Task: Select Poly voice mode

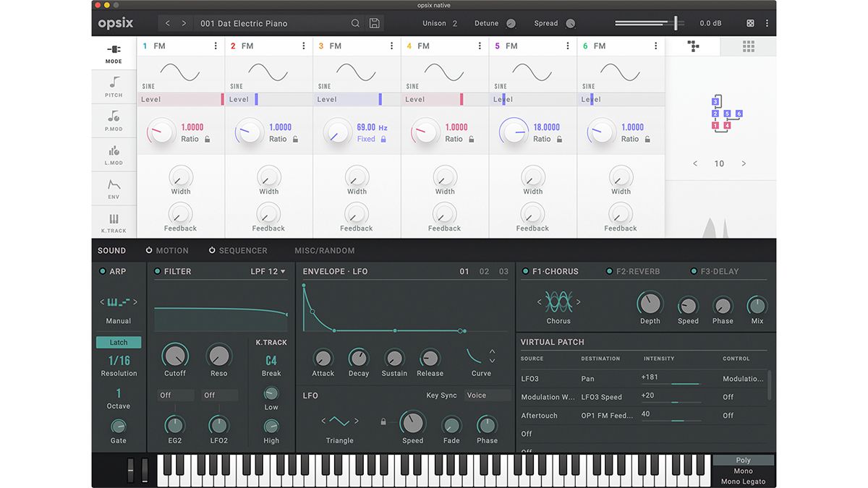Action: (744, 460)
